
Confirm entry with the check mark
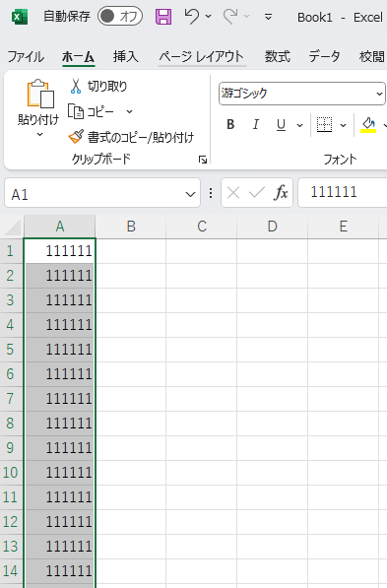point(257,193)
